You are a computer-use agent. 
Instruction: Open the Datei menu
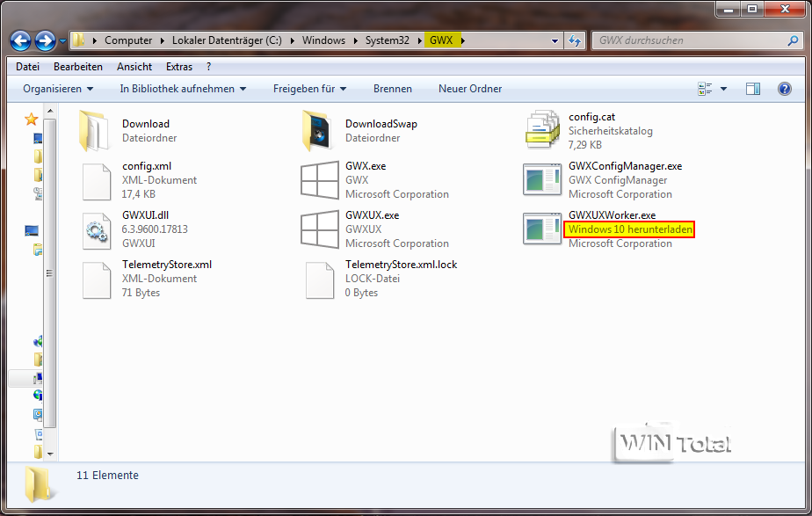(x=27, y=67)
